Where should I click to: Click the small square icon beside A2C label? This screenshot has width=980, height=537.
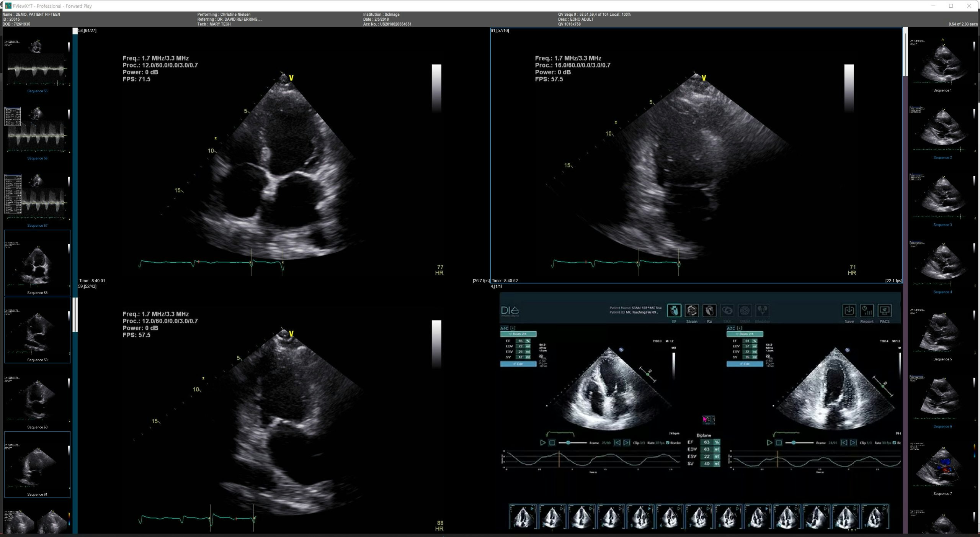click(x=740, y=328)
